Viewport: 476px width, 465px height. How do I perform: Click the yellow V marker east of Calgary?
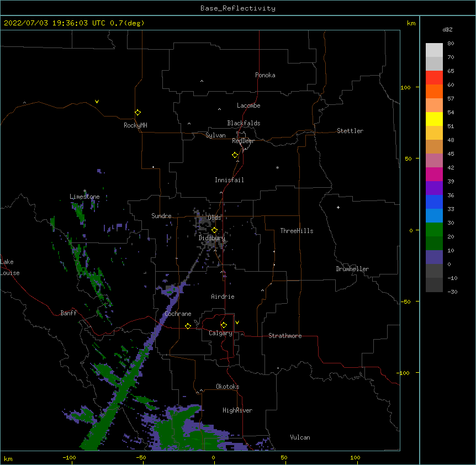237,323
